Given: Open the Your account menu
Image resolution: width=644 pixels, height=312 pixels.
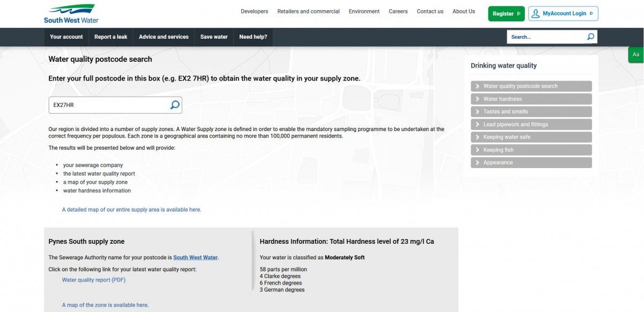Looking at the screenshot, I should coord(67,37).
